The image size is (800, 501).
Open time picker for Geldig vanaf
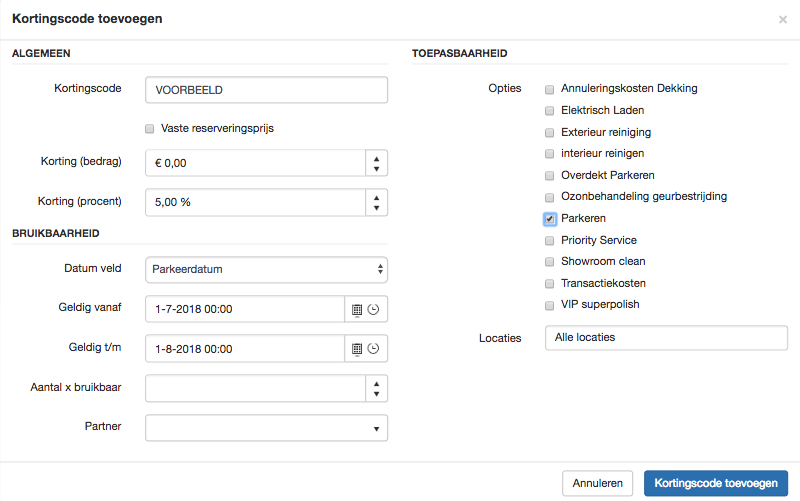point(373,310)
